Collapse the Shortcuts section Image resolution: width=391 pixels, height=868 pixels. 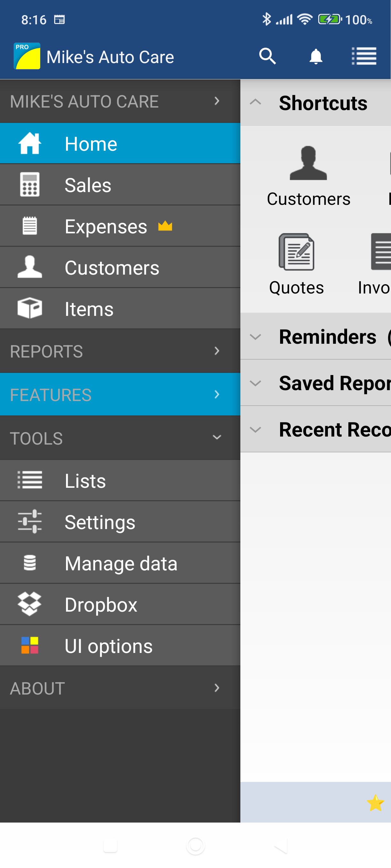coord(255,102)
